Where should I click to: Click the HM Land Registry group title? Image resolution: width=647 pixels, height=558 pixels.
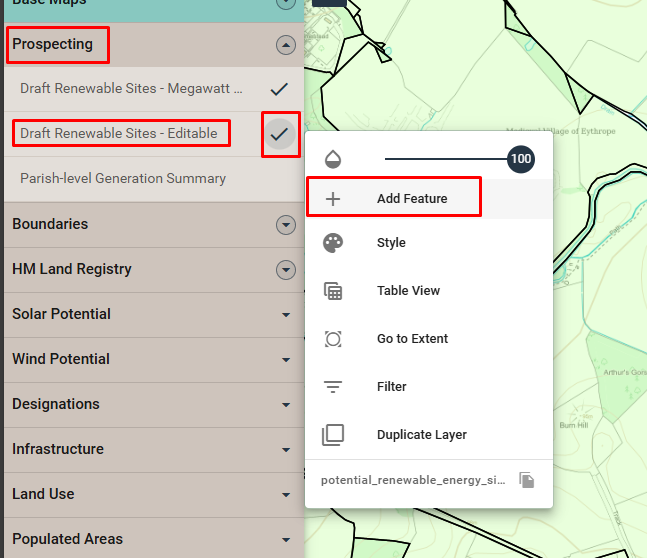(72, 269)
